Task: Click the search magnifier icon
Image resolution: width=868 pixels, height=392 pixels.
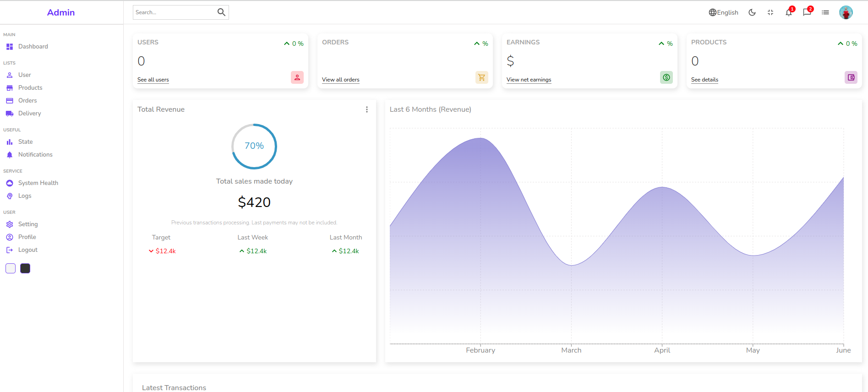Action: (221, 12)
